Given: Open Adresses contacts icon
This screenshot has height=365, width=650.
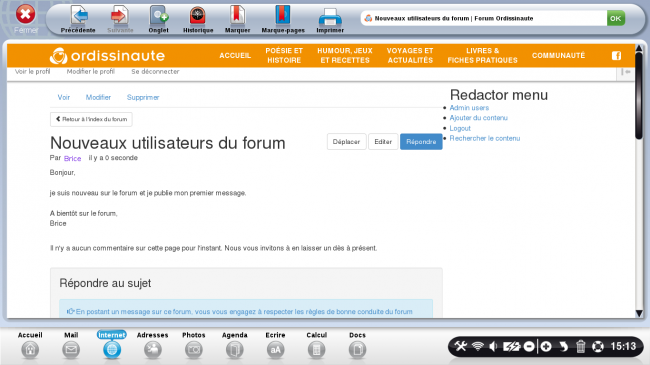Looking at the screenshot, I should click(x=153, y=350).
